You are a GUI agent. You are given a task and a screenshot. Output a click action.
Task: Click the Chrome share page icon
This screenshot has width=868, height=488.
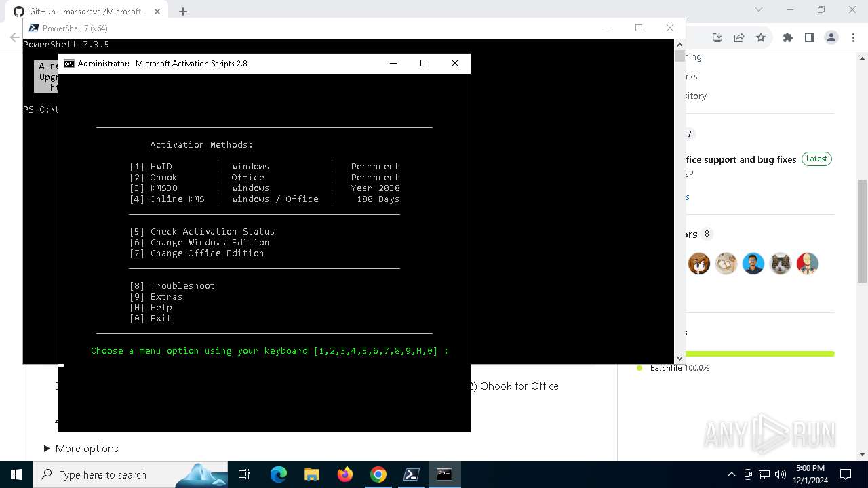pyautogui.click(x=739, y=37)
